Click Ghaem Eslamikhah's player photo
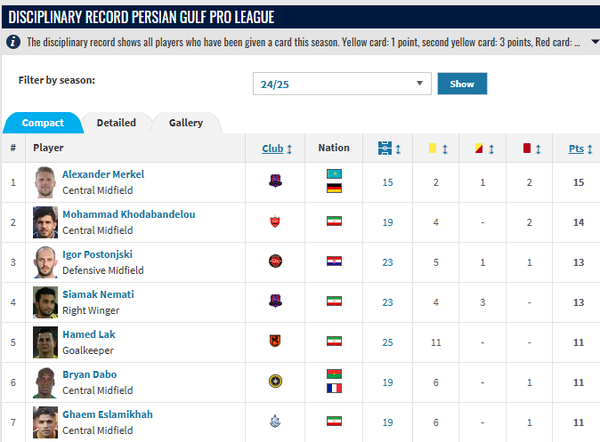Viewport: 600px width, 442px height. pos(44,422)
